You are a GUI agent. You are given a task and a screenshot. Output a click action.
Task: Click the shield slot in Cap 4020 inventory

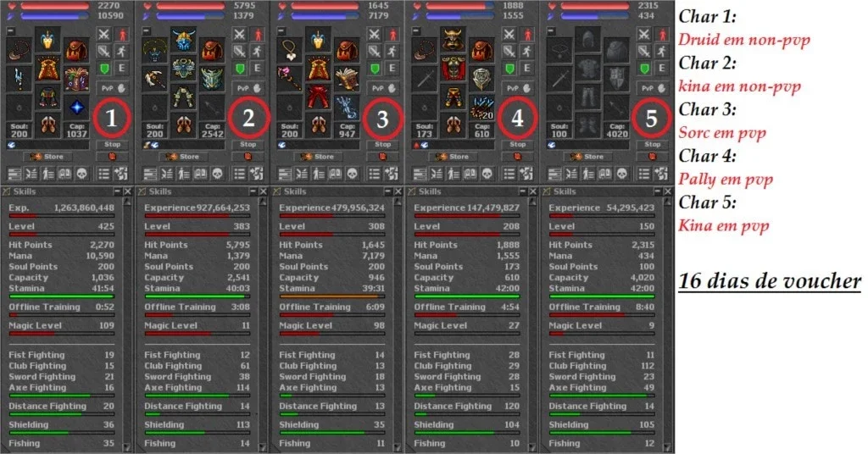(617, 79)
